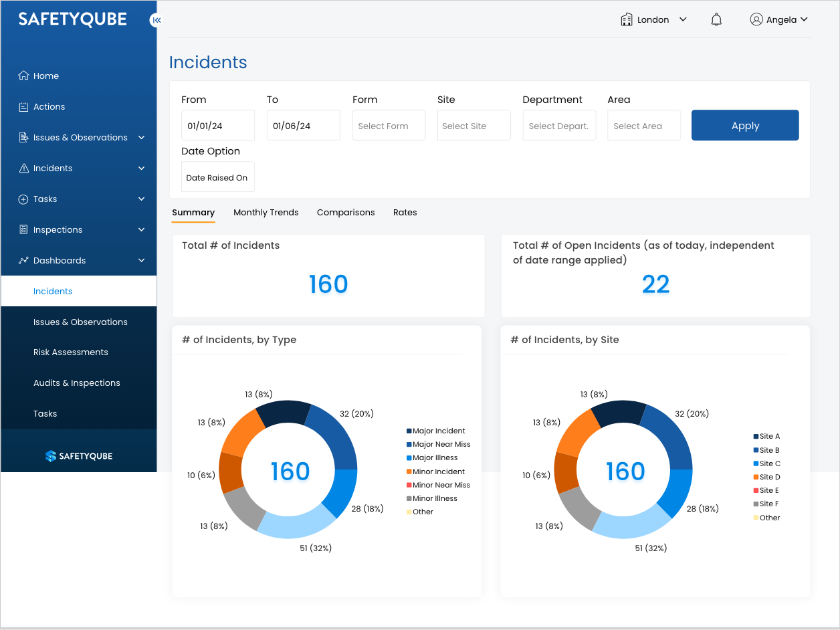Toggle Major Near Miss legend swatch
The height and width of the screenshot is (630, 840).
pos(409,445)
